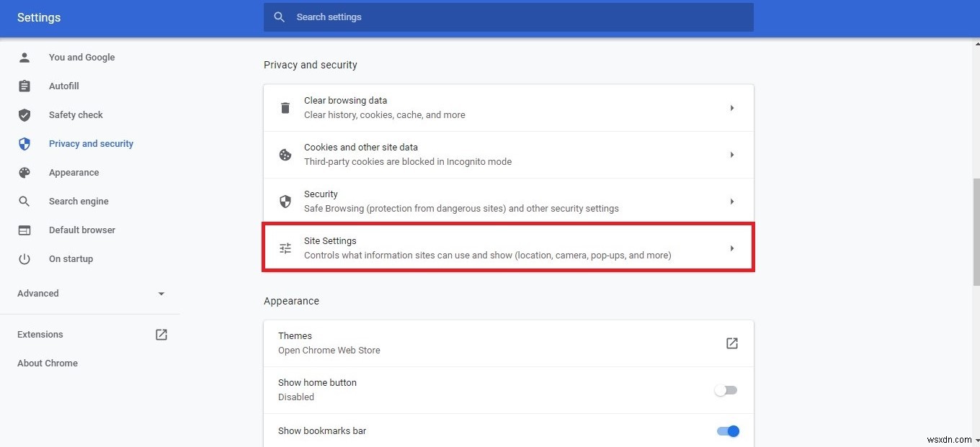Click the Autofill icon in the sidebar
Viewport: 980px width, 447px height.
tap(24, 86)
